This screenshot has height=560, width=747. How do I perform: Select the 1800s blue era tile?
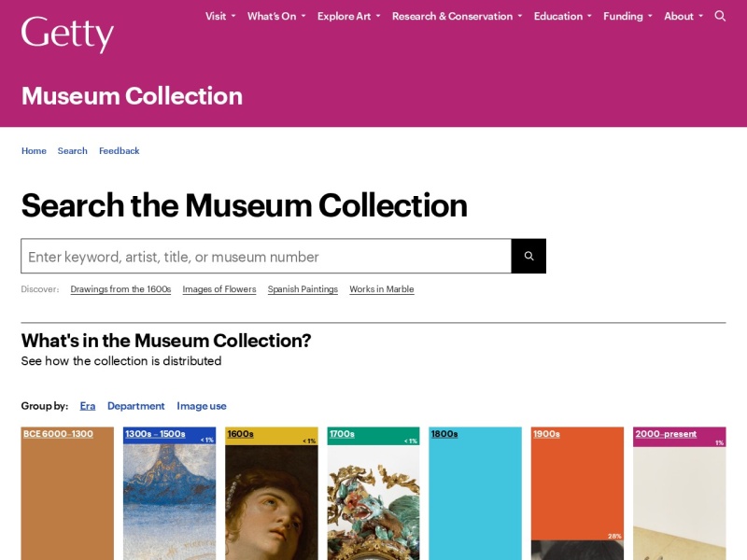tap(475, 494)
